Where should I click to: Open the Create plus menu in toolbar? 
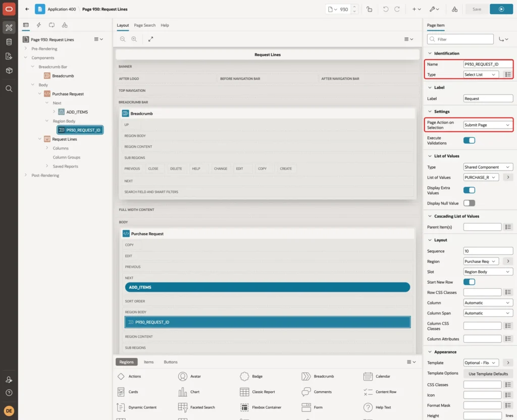pyautogui.click(x=417, y=9)
